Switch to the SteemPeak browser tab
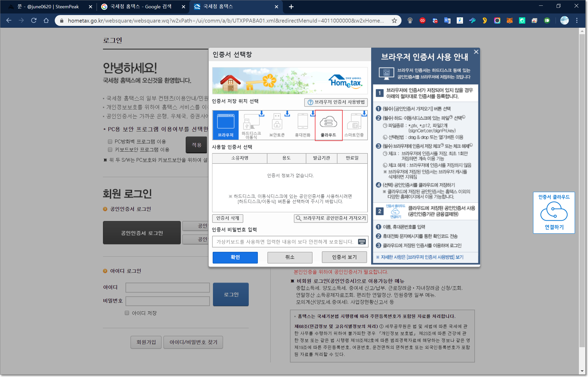 coord(48,7)
